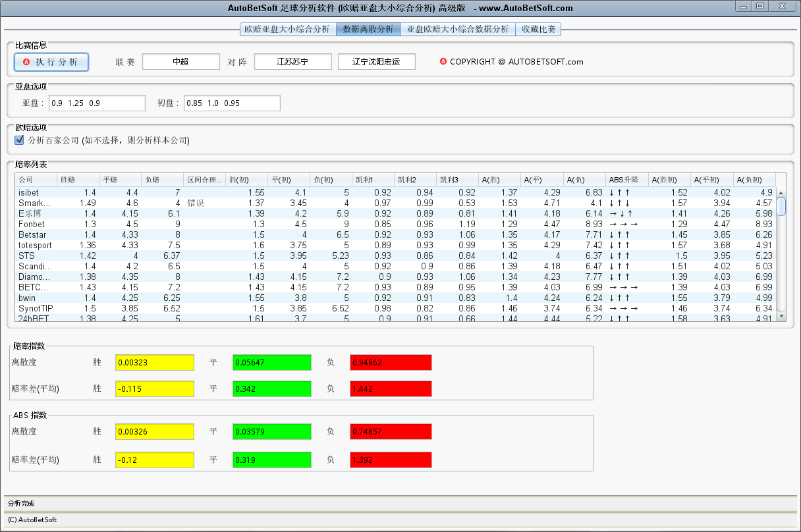Click the ABS升降 column header
801x532 pixels.
[x=627, y=180]
